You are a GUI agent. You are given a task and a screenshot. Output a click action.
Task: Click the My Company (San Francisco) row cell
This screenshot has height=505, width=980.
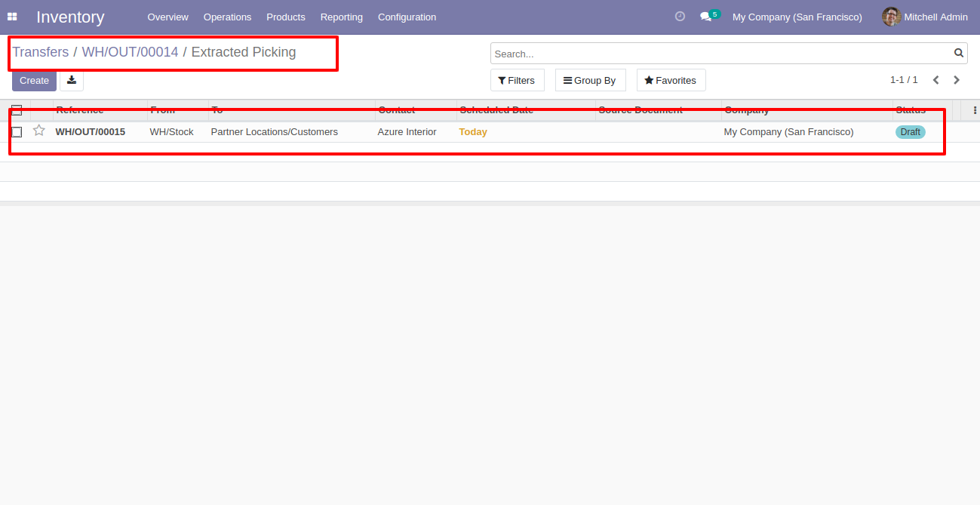pyautogui.click(x=789, y=132)
